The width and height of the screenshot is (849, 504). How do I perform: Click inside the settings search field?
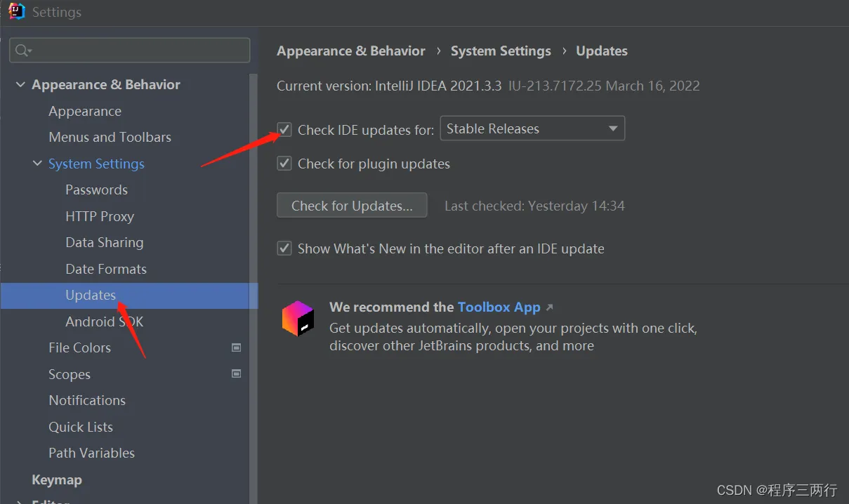pos(130,51)
